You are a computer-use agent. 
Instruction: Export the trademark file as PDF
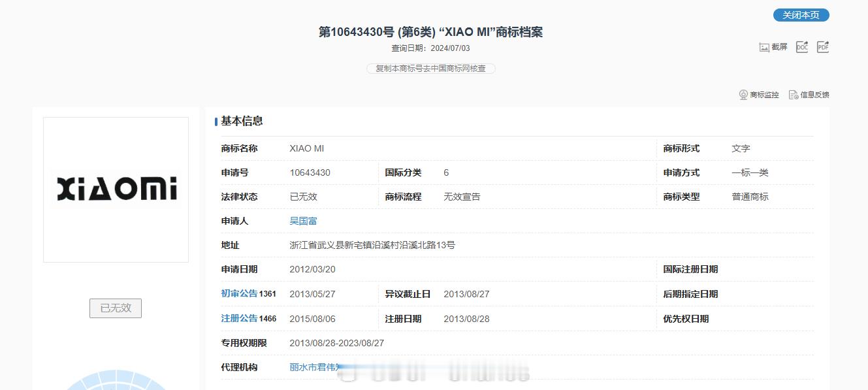click(x=822, y=46)
